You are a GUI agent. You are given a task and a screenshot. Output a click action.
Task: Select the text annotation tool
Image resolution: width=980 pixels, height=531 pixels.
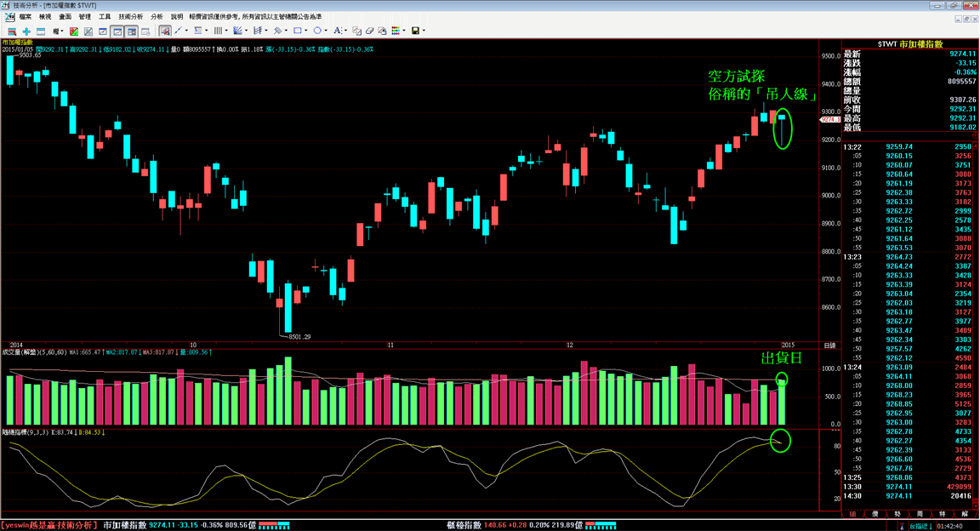click(338, 31)
